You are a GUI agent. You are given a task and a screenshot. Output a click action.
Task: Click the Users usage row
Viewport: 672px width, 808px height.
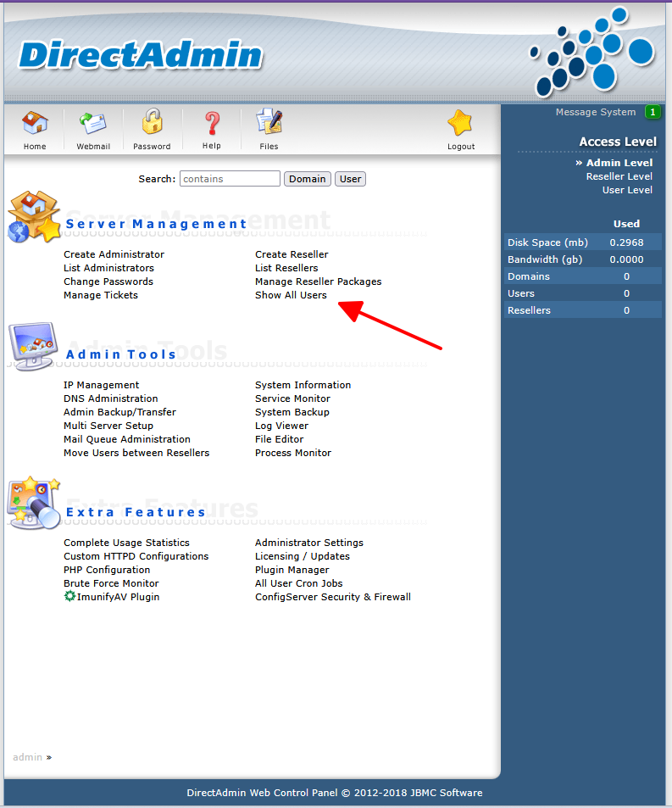click(583, 293)
